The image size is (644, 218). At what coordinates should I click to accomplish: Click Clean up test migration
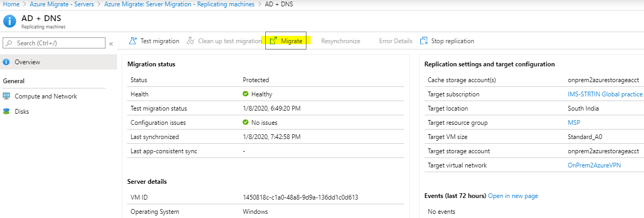point(224,41)
